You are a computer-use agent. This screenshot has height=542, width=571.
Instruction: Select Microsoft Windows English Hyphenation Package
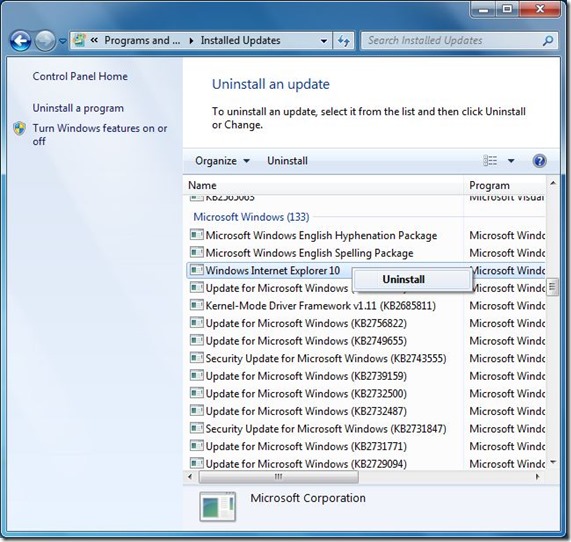coord(321,235)
